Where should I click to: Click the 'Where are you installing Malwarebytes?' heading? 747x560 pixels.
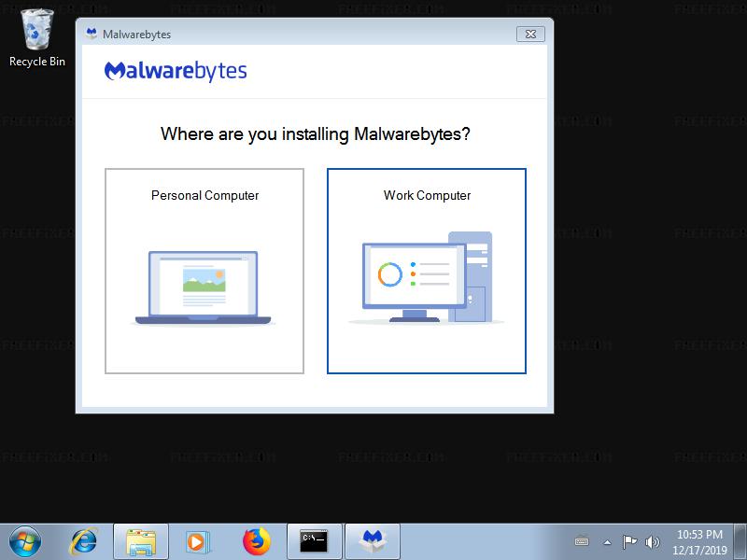(x=316, y=134)
